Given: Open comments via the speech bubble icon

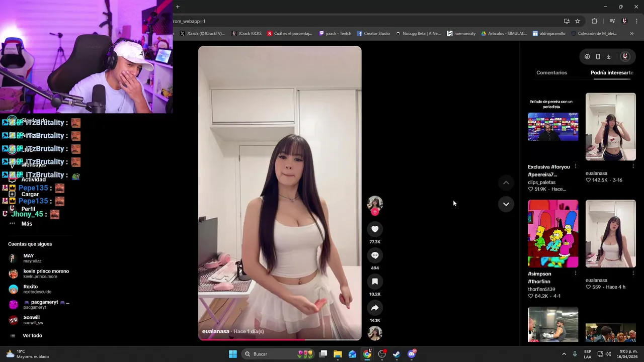Looking at the screenshot, I should (x=375, y=255).
